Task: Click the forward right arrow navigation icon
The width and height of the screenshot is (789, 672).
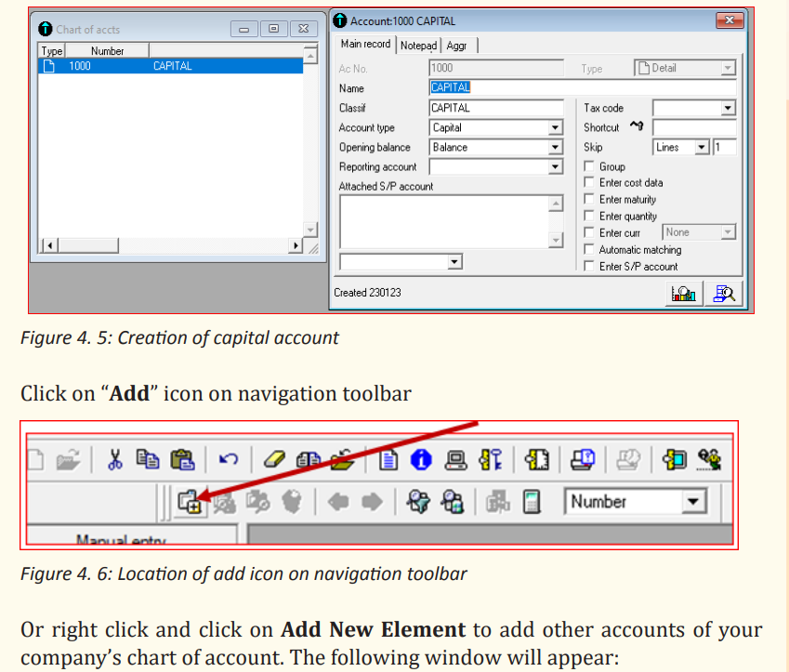Action: coord(372,502)
